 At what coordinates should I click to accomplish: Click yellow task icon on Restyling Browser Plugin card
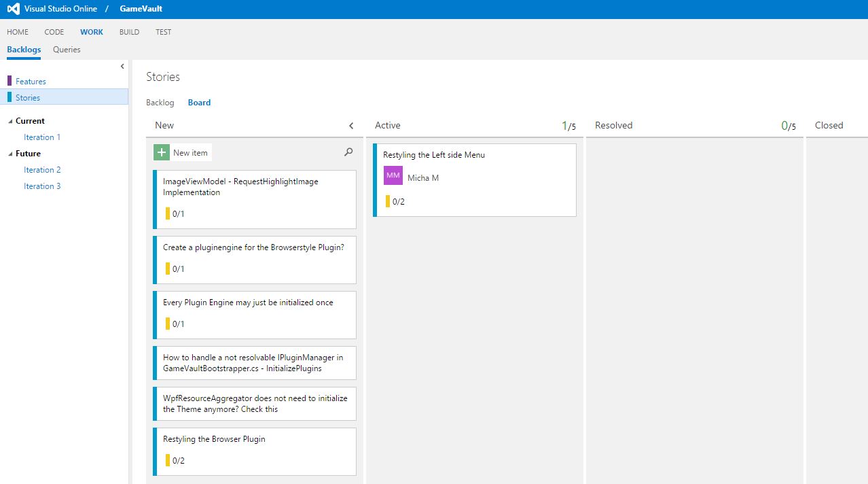(168, 460)
